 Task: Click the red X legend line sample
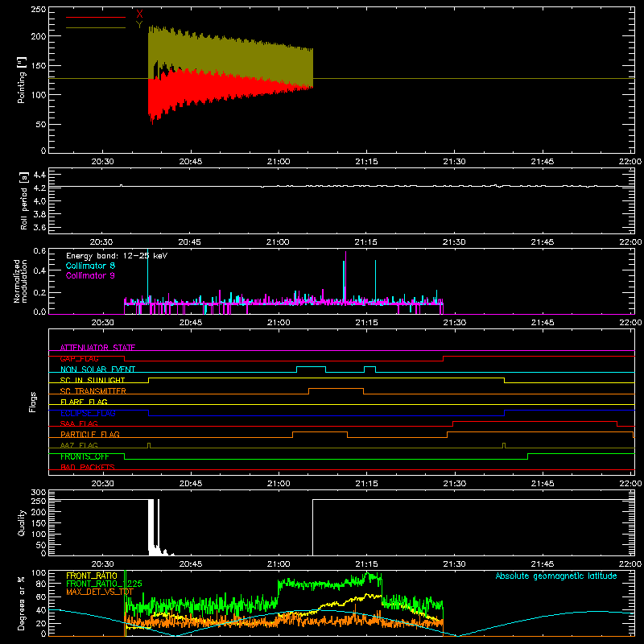(x=96, y=17)
